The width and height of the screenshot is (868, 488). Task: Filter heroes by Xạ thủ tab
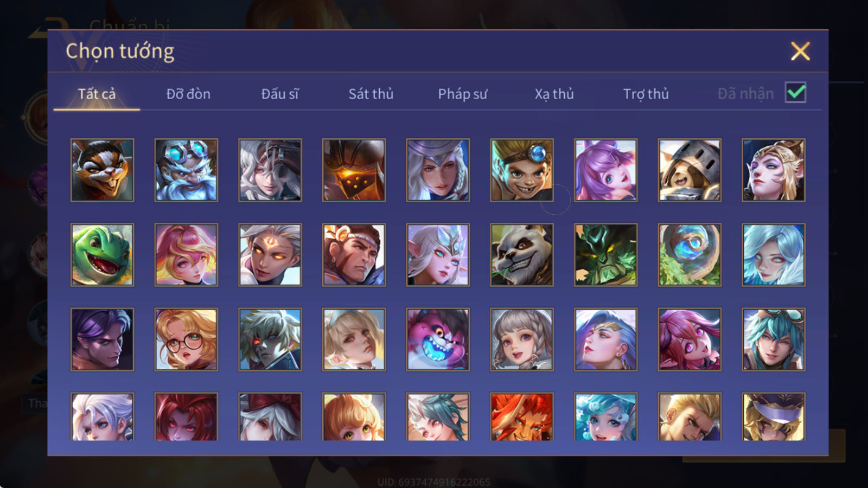554,94
